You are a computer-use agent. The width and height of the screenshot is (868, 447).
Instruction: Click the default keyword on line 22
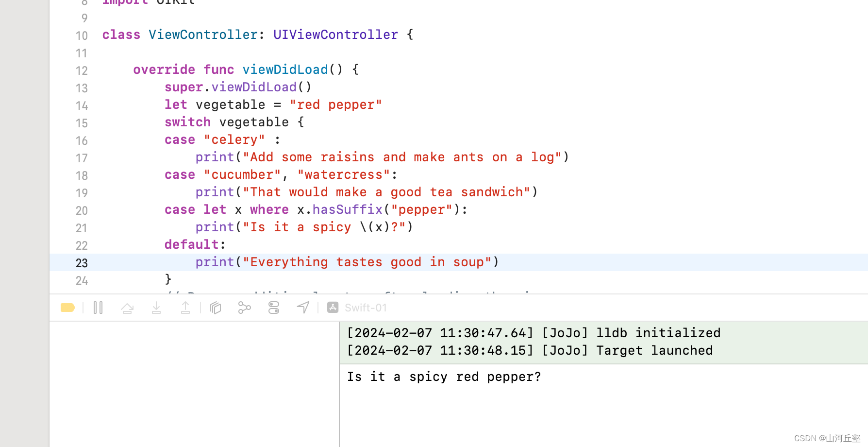(x=192, y=244)
